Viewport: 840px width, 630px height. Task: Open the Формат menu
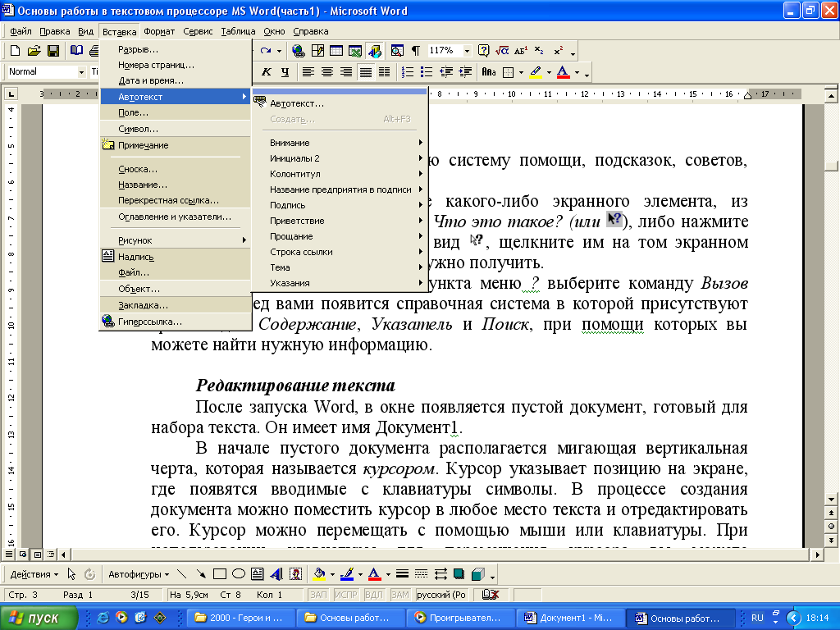(159, 31)
